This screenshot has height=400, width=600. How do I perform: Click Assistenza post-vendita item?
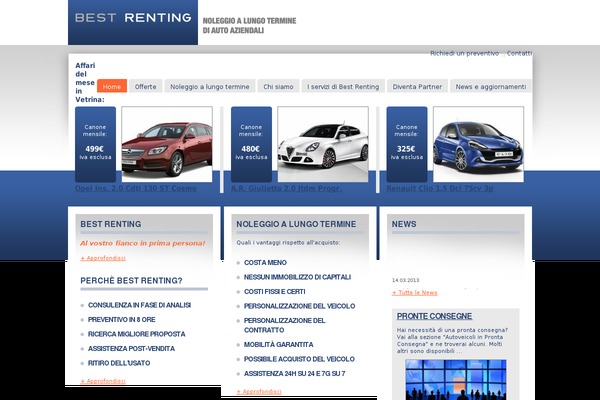pyautogui.click(x=131, y=349)
